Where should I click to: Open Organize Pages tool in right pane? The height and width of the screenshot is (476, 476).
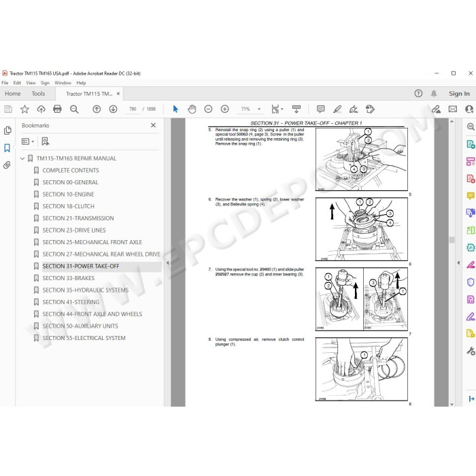tap(471, 230)
